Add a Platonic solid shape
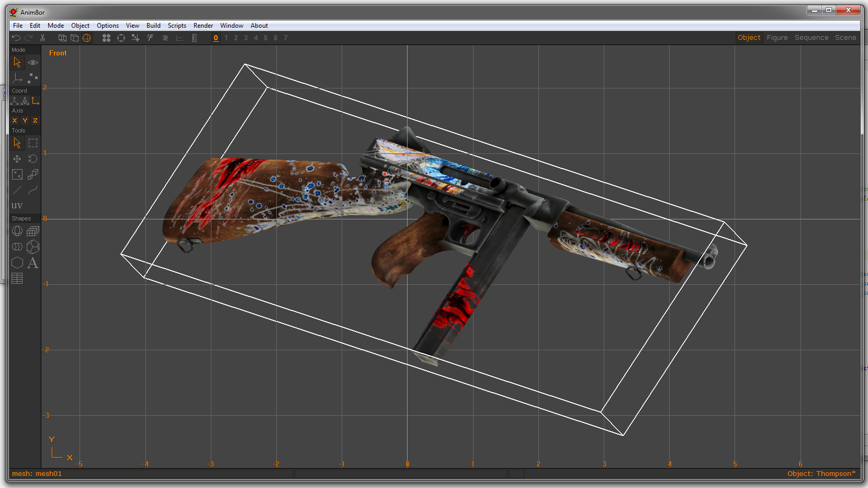This screenshot has width=868, height=488. [x=33, y=247]
